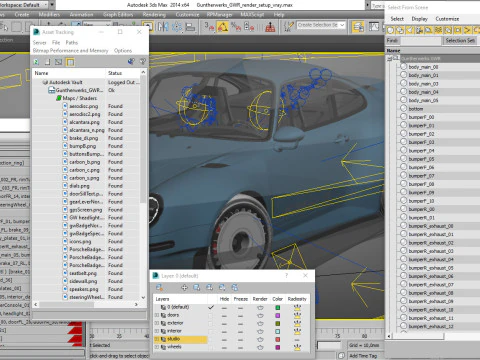The height and width of the screenshot is (360, 480).
Task: Toggle Render for the studio layer
Action: [x=260, y=339]
